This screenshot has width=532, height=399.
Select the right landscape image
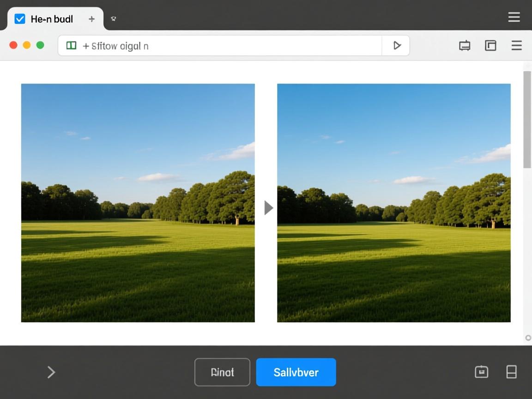pyautogui.click(x=393, y=203)
